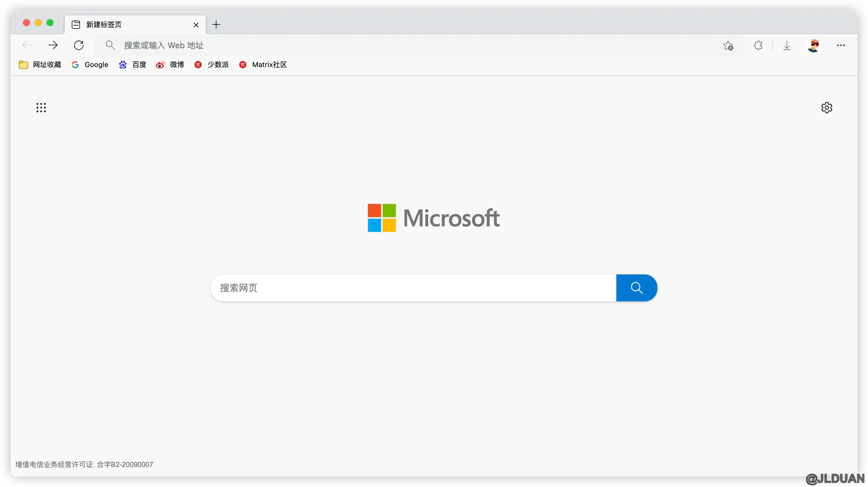Go forward with the arrow button
The height and width of the screenshot is (487, 868).
tap(53, 45)
